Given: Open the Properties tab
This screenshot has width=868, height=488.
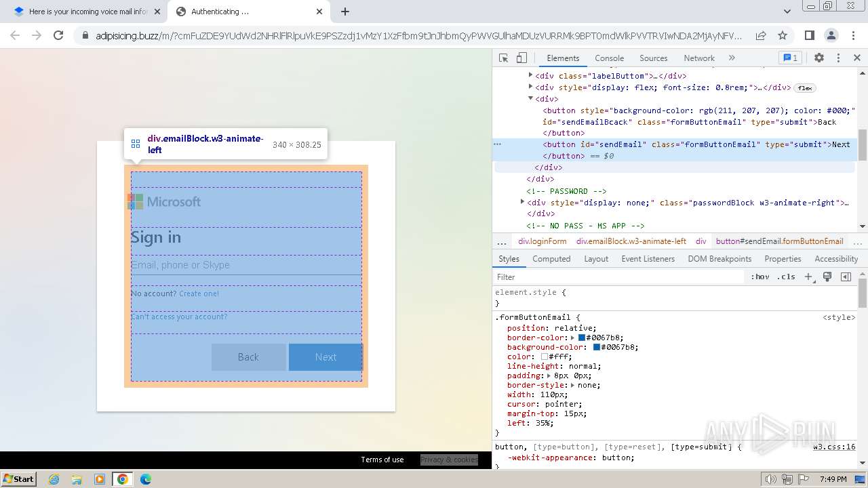Looking at the screenshot, I should (783, 259).
